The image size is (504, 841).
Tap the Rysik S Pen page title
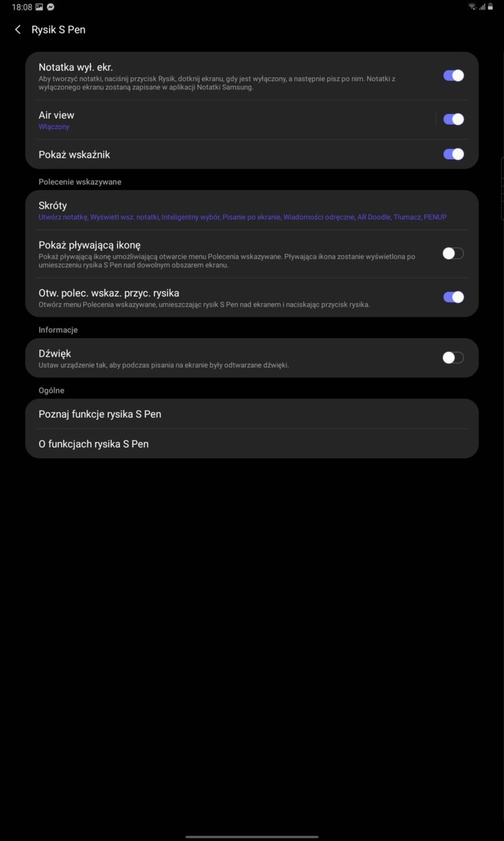(x=58, y=30)
